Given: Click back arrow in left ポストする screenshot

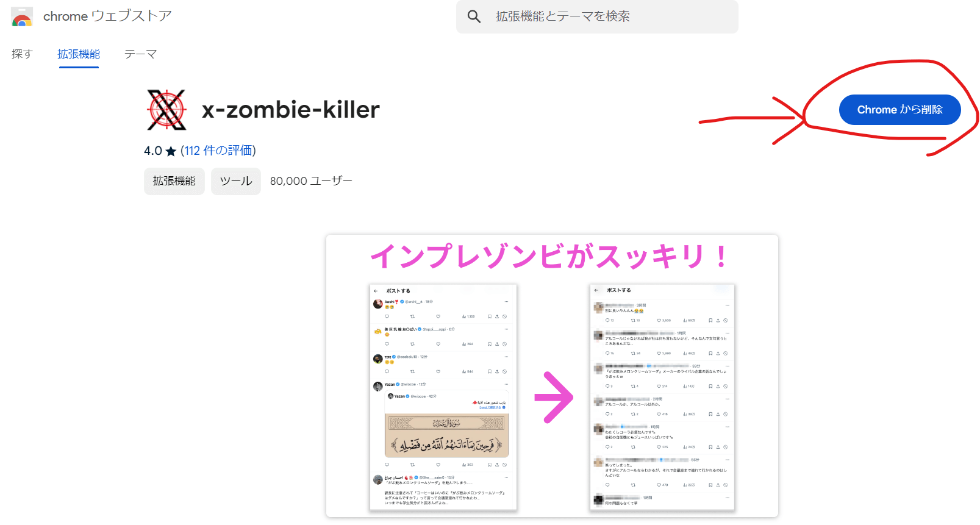Looking at the screenshot, I should pyautogui.click(x=376, y=291).
